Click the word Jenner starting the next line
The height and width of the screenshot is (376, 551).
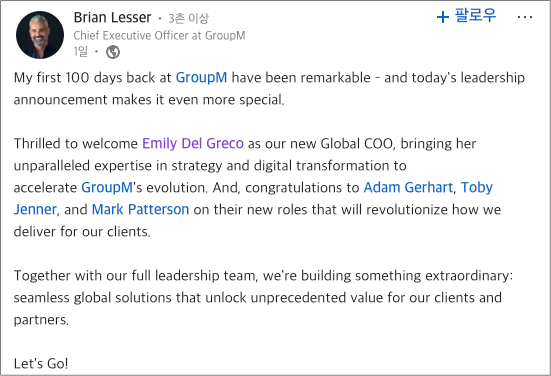coord(35,209)
